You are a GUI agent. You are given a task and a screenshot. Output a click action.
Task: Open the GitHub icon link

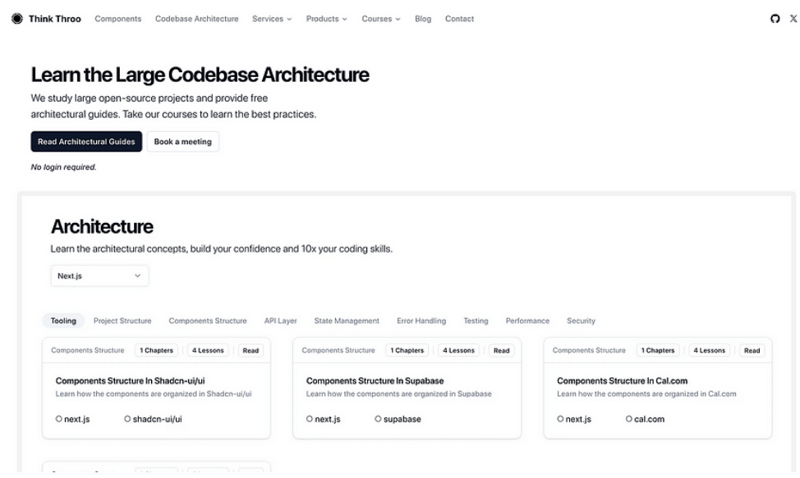point(774,19)
